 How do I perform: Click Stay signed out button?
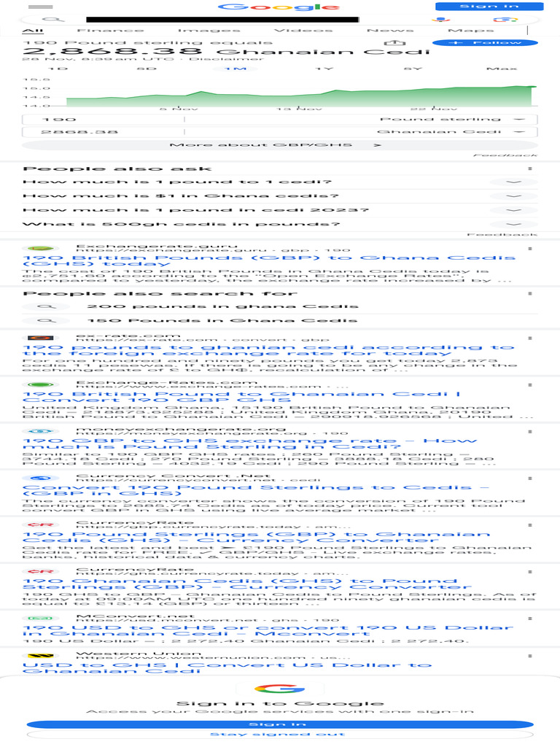pos(280,734)
